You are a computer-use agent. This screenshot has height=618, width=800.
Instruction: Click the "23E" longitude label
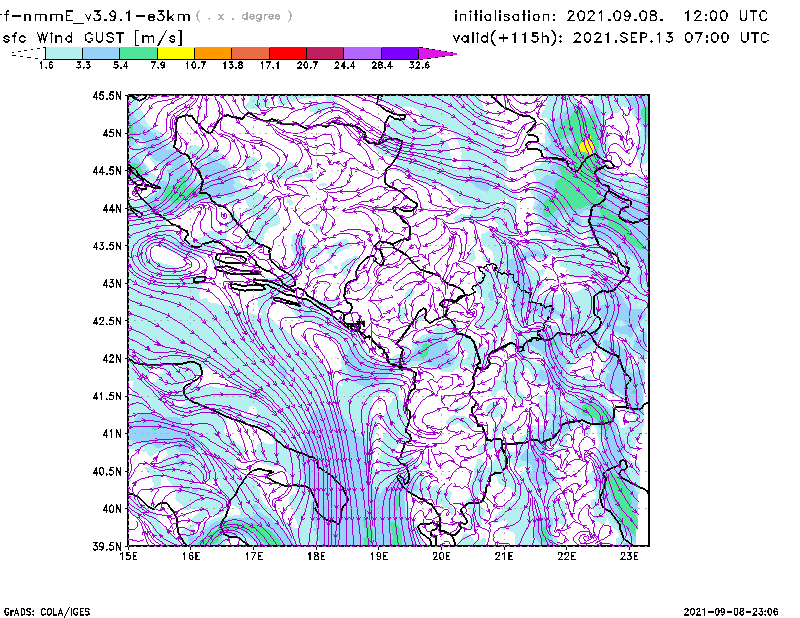(629, 556)
